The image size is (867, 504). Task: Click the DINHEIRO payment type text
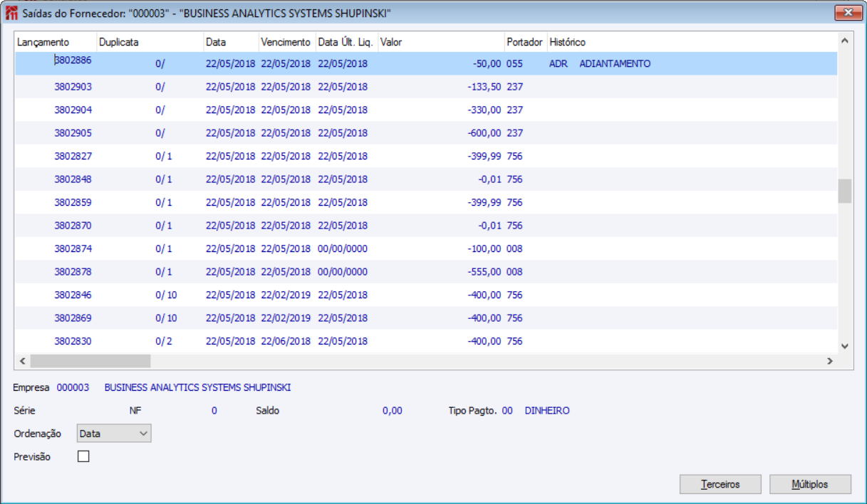pos(547,411)
